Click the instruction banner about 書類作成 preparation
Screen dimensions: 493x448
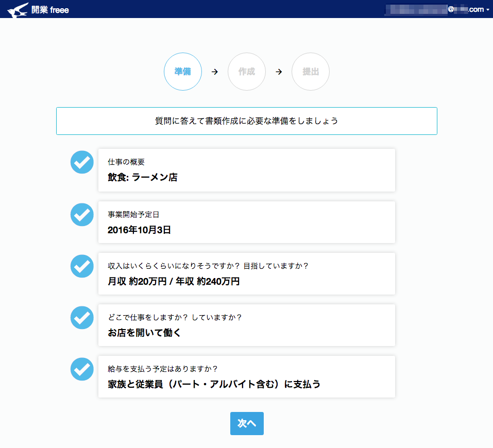[246, 121]
